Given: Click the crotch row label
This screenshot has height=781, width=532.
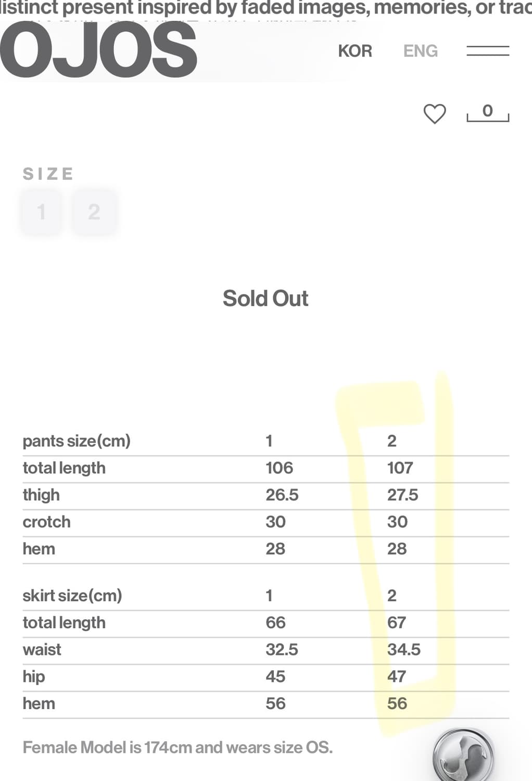Looking at the screenshot, I should tap(46, 522).
